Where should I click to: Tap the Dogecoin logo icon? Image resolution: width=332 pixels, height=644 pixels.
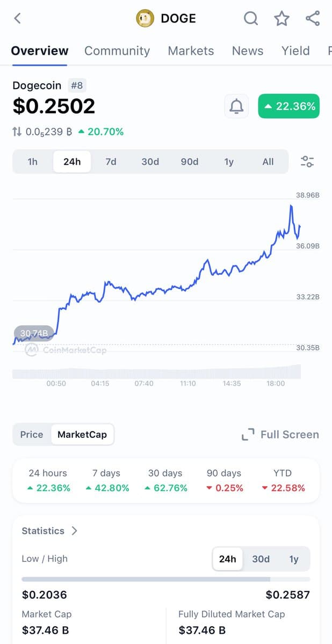click(x=144, y=18)
